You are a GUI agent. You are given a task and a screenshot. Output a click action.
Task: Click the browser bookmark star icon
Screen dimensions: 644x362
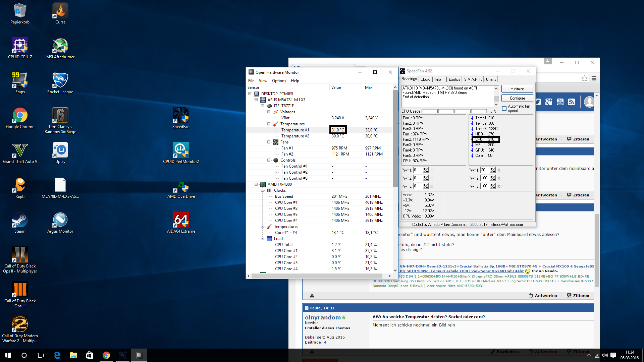click(584, 78)
